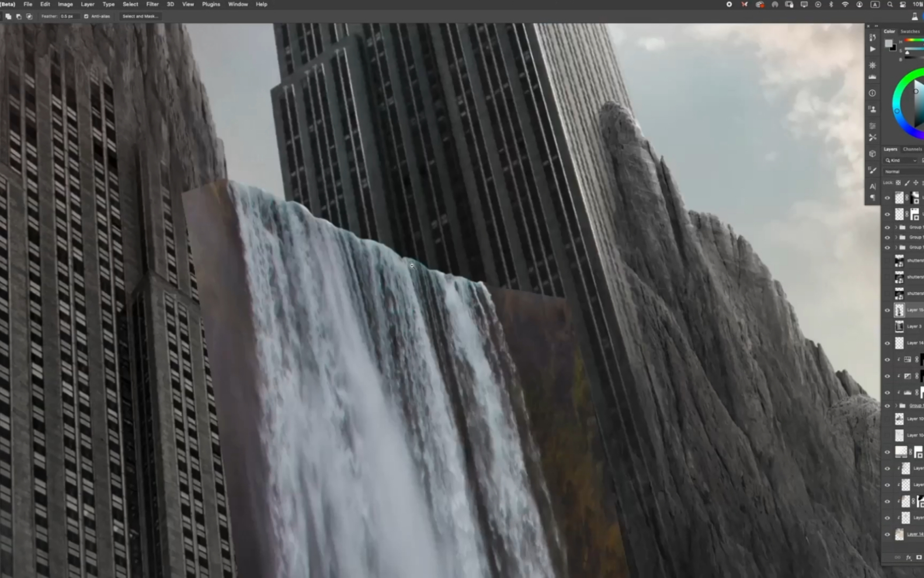Screen dimensions: 924x578
Task: Switch to the Channels tab
Action: (x=912, y=149)
